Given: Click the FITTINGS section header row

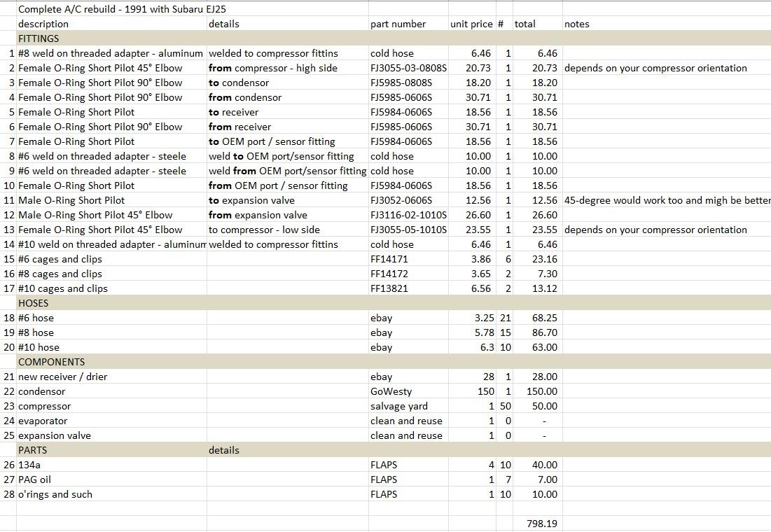Looking at the screenshot, I should click(39, 38).
